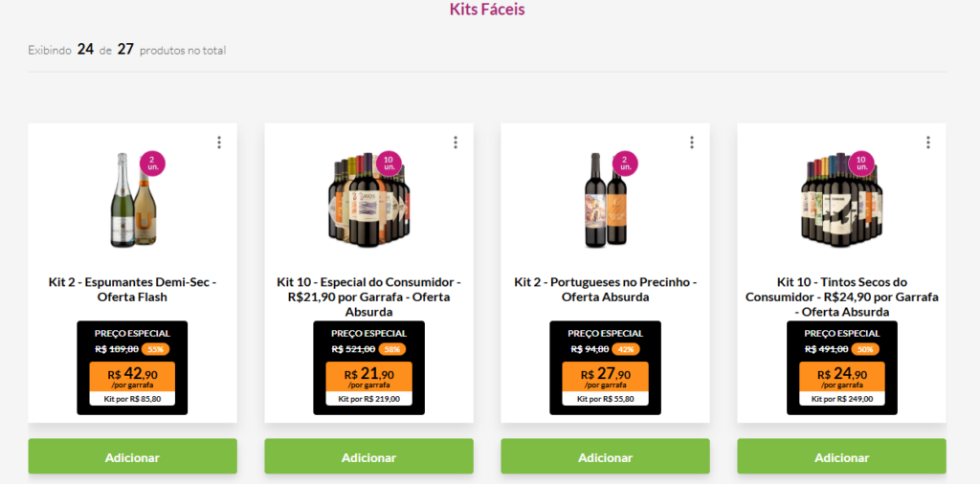Open kebab menu on Portugueses no Precinho card

[x=692, y=143]
